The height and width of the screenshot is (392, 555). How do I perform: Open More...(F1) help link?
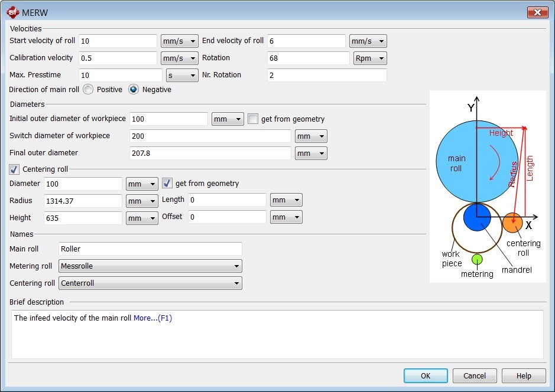(152, 318)
